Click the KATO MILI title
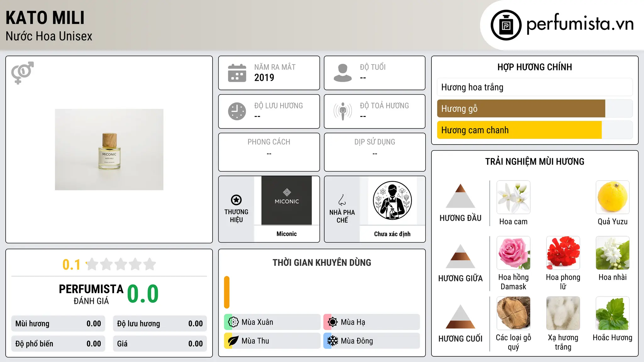644x362 pixels. click(x=45, y=18)
